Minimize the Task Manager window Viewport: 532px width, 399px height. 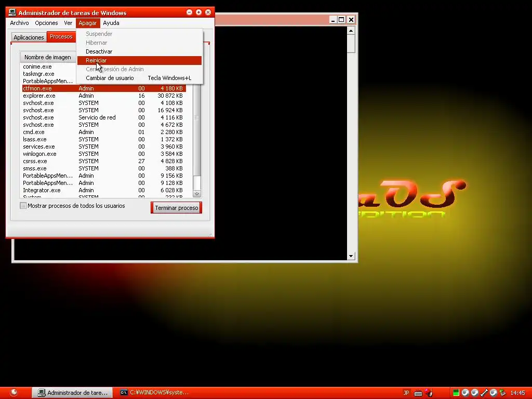pos(189,12)
